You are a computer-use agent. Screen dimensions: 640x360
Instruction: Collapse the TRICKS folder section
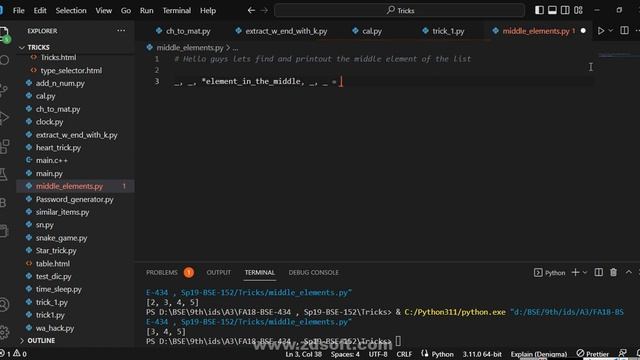tap(38, 47)
